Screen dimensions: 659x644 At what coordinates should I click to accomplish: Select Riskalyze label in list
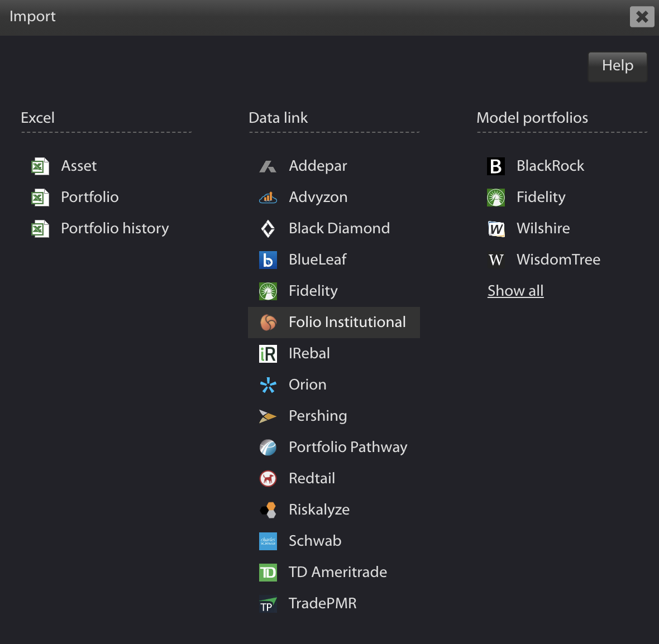click(x=319, y=510)
